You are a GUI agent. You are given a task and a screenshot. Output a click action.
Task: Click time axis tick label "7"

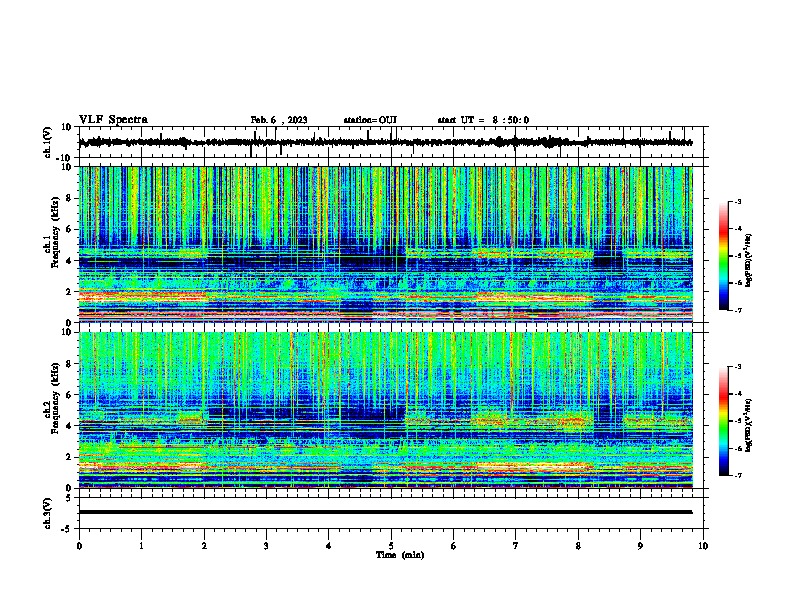coord(516,546)
